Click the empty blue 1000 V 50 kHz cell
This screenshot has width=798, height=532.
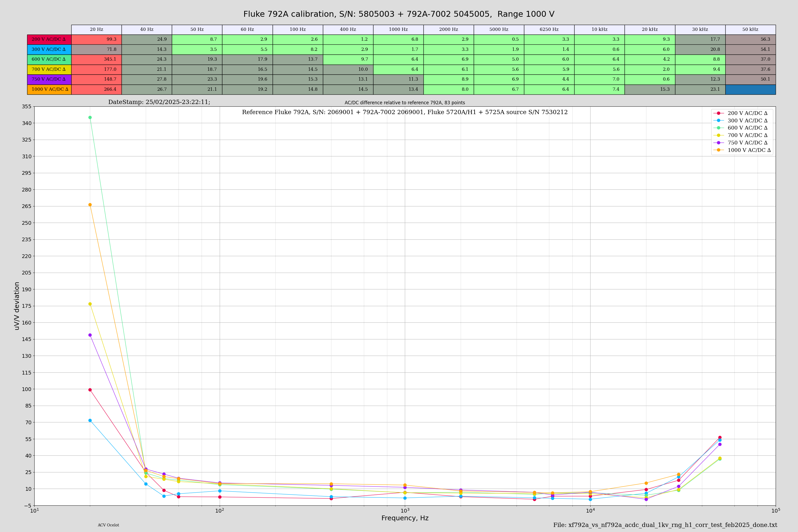[750, 90]
